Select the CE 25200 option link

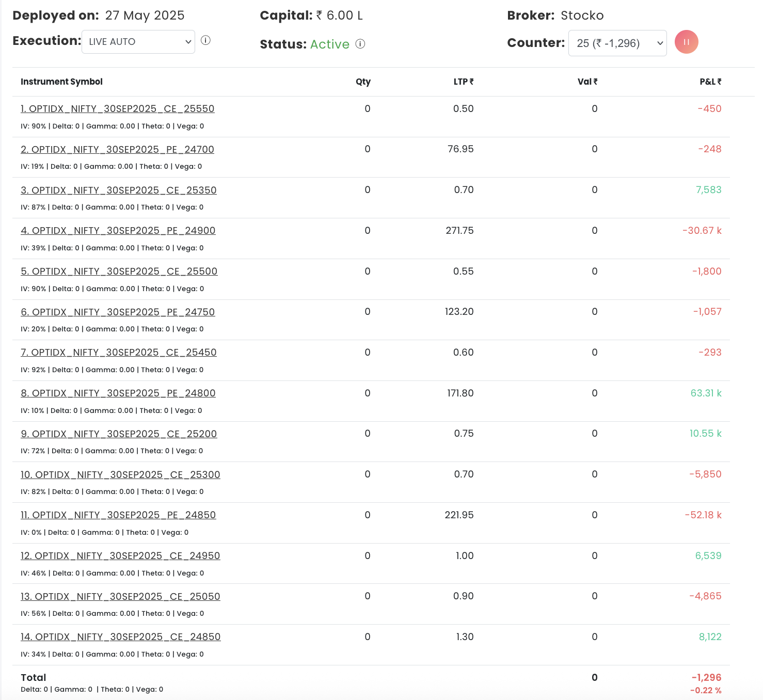click(119, 434)
